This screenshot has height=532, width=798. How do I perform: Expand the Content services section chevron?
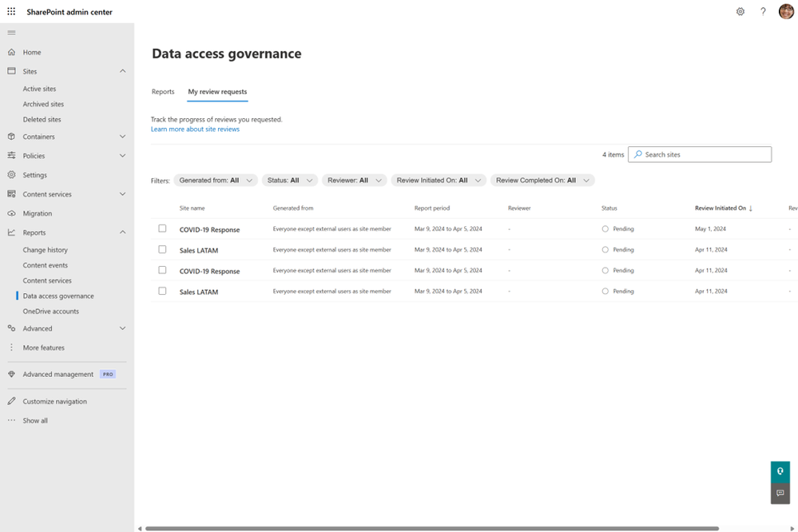(123, 194)
